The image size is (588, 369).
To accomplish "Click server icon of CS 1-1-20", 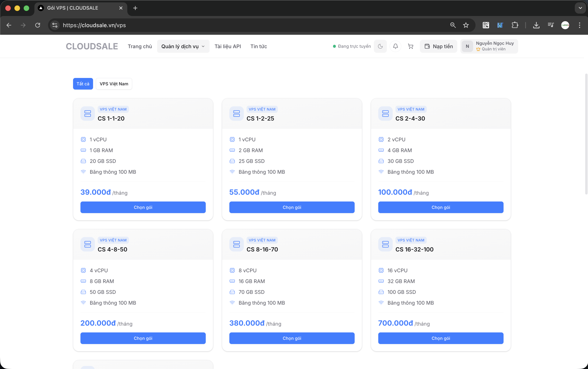I will click(x=88, y=113).
